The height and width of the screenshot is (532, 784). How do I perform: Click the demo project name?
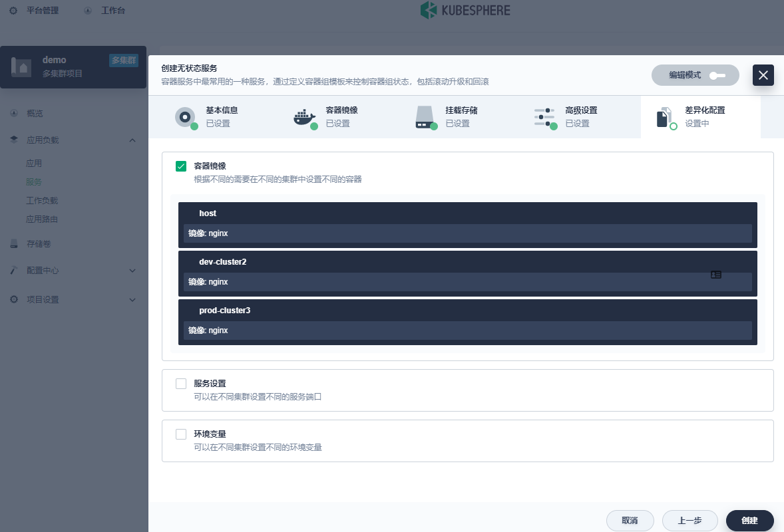pyautogui.click(x=54, y=60)
